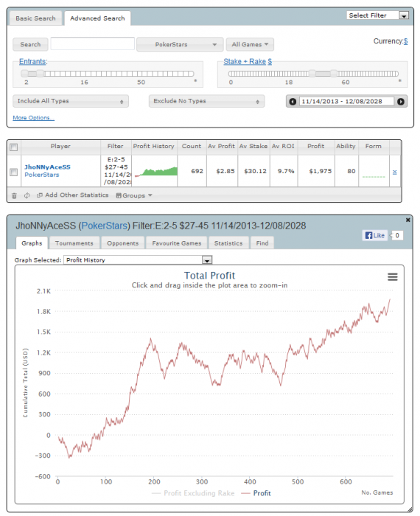Open the Tournaments tab
This screenshot has width=420, height=516.
point(74,243)
